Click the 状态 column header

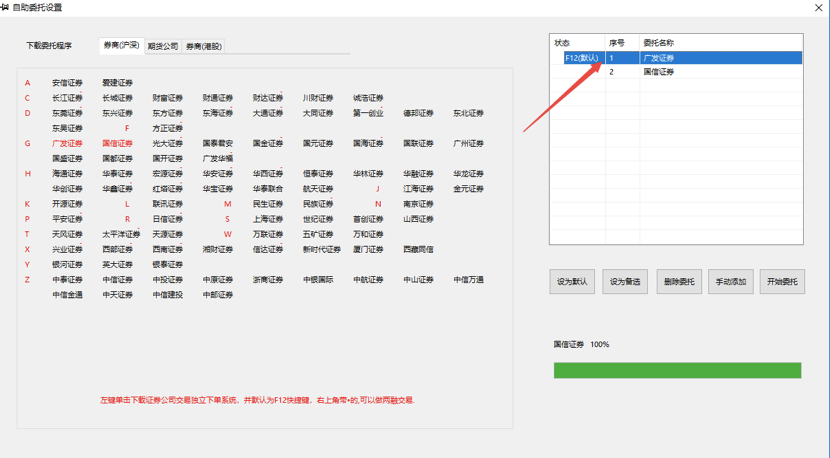tap(562, 43)
